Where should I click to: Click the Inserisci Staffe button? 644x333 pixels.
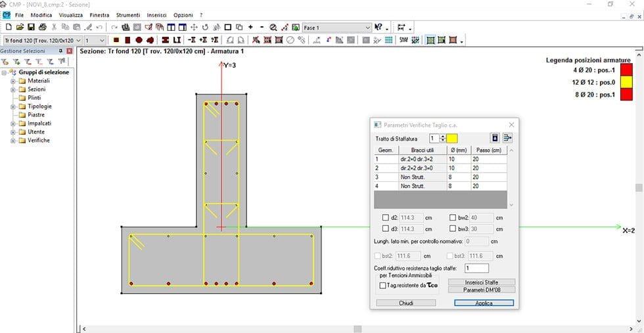coord(482,282)
